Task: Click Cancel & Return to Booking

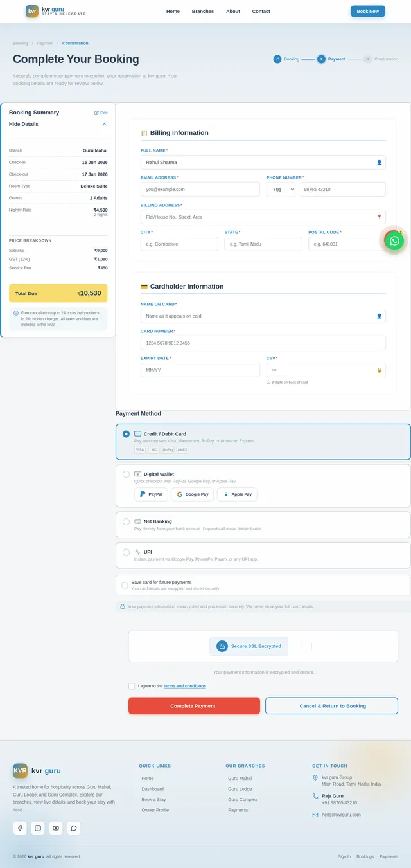Action: [x=331, y=706]
